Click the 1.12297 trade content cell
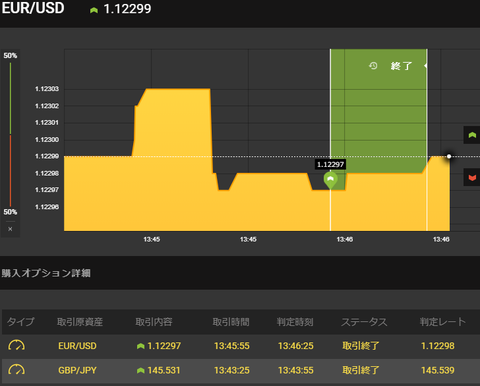 164,346
